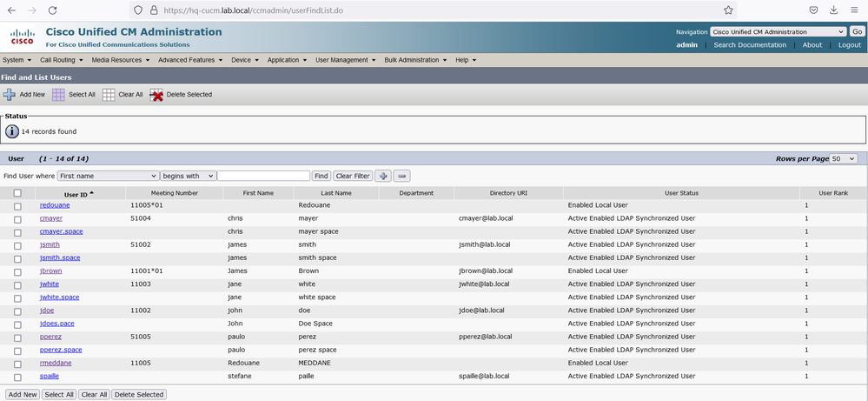Tick the jwhite row checkbox
The height and width of the screenshot is (401, 868).
pos(17,285)
